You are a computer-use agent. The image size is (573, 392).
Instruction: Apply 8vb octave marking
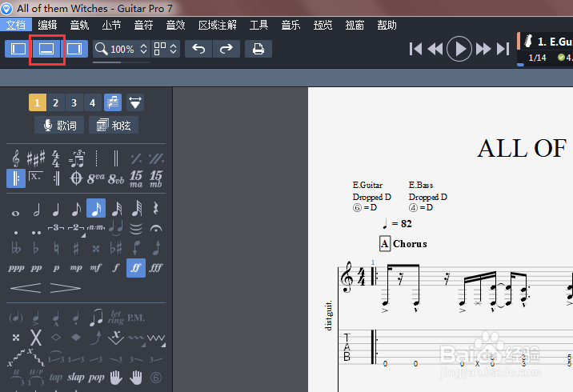point(116,178)
